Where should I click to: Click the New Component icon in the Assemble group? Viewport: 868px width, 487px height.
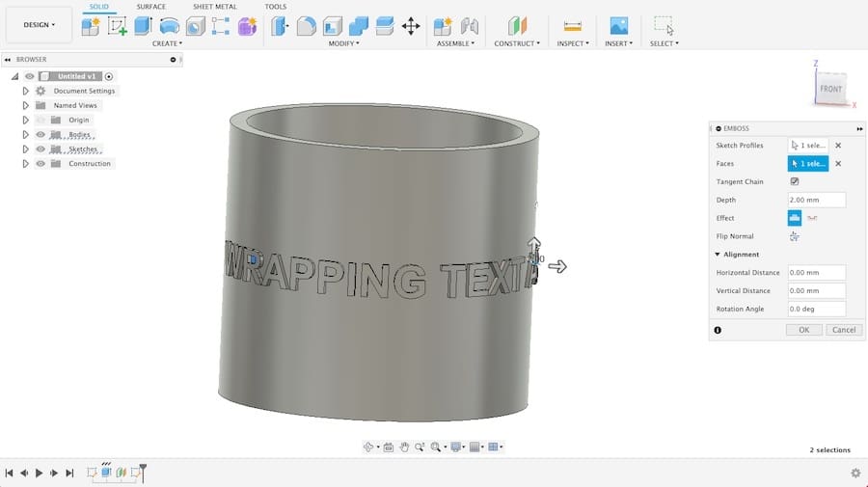pos(443,26)
